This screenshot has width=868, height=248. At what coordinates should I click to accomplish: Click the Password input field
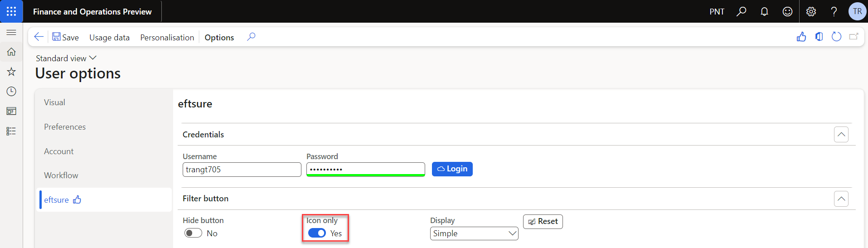(366, 170)
